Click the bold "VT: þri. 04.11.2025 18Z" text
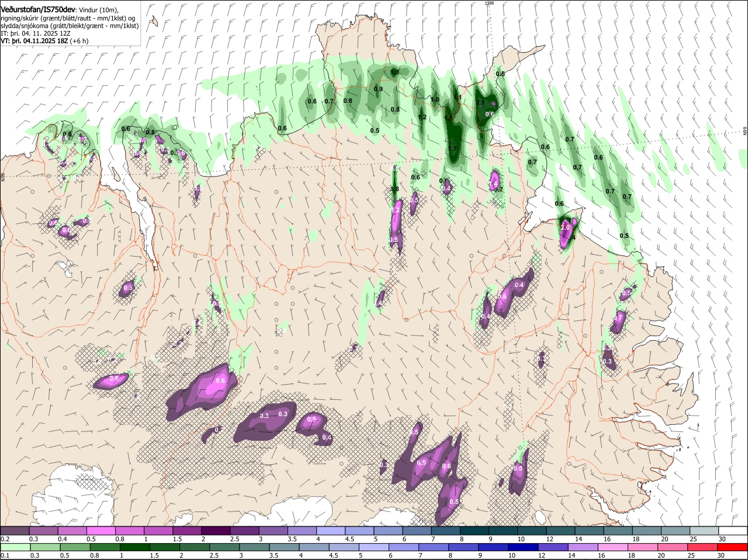 click(x=34, y=41)
